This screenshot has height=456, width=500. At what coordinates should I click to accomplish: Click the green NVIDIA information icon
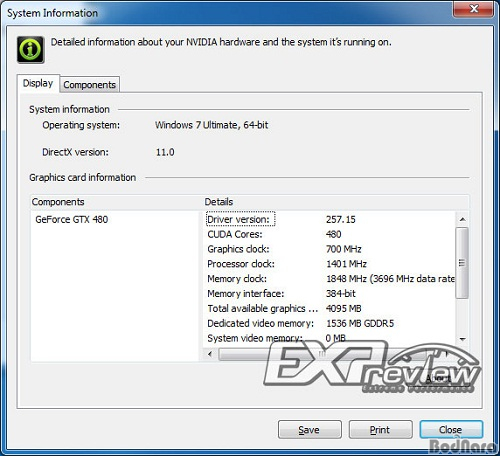pos(31,50)
